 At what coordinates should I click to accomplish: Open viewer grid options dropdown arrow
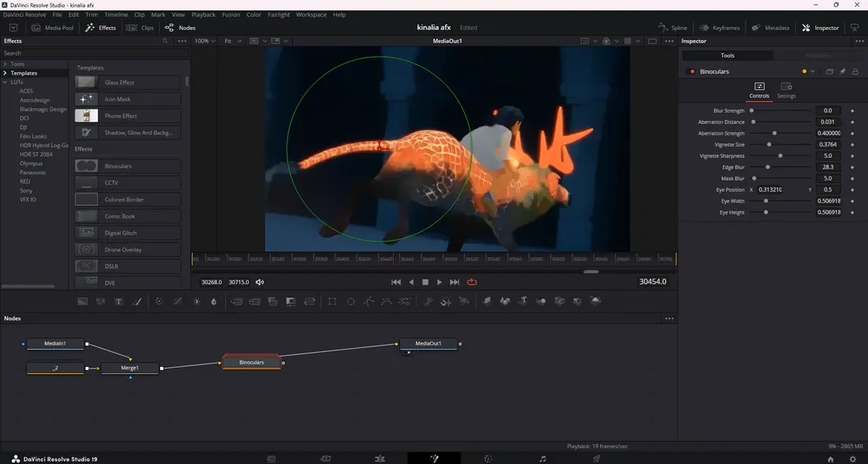pos(638,41)
